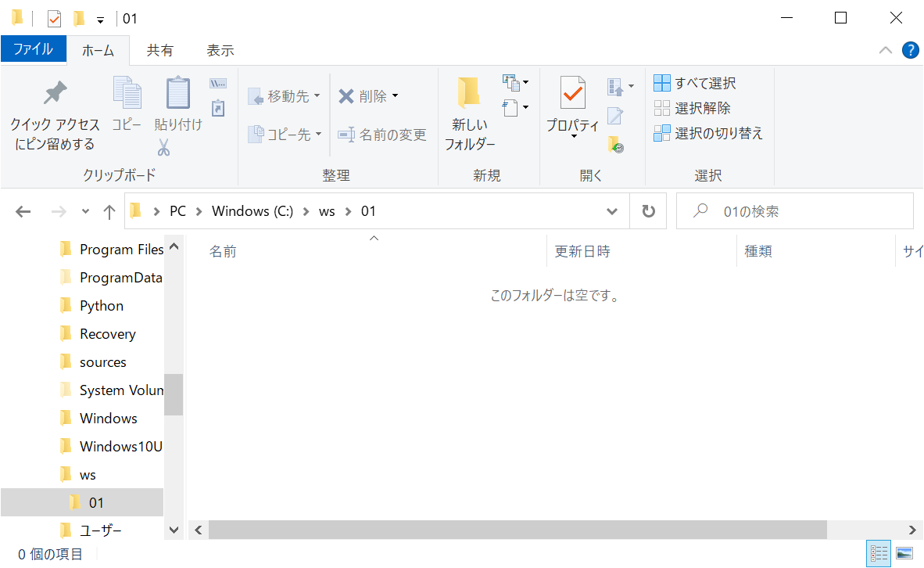Click the 01の検索 search box
The image size is (924, 568).
(x=795, y=211)
